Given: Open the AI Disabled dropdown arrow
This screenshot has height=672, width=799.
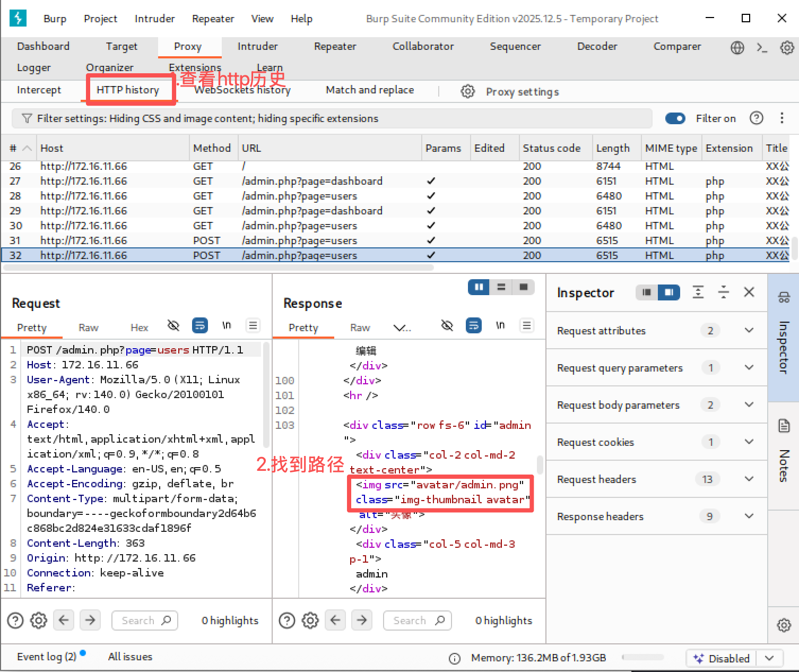Looking at the screenshot, I should pyautogui.click(x=769, y=658).
